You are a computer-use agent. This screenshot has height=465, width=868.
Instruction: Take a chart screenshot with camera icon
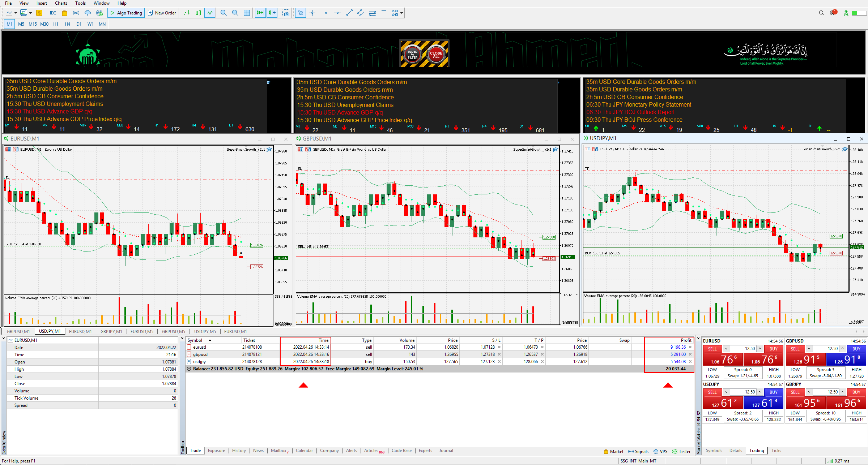coord(286,13)
